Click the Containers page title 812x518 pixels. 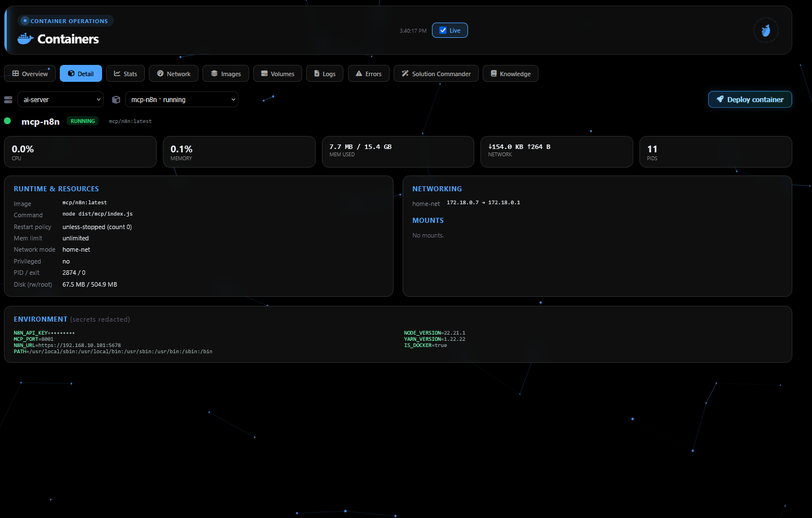[x=68, y=39]
